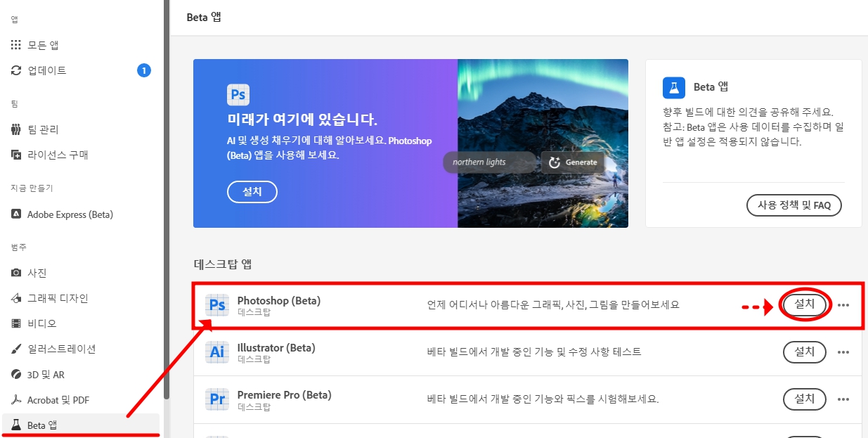Image resolution: width=868 pixels, height=438 pixels.
Task: Click the blue flask icon in Beta 앱 card
Action: click(x=674, y=87)
